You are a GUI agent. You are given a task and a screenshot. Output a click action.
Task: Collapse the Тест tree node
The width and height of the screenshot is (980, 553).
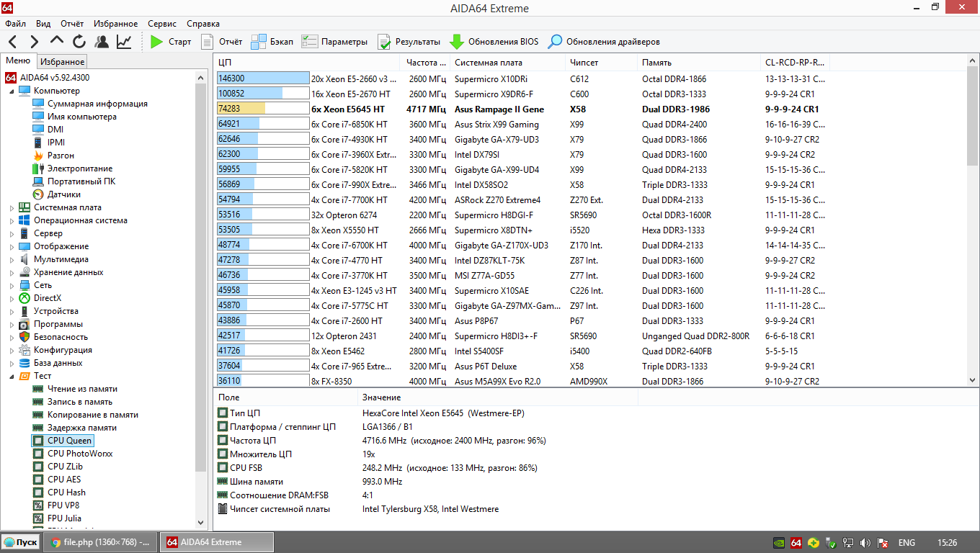click(x=12, y=377)
